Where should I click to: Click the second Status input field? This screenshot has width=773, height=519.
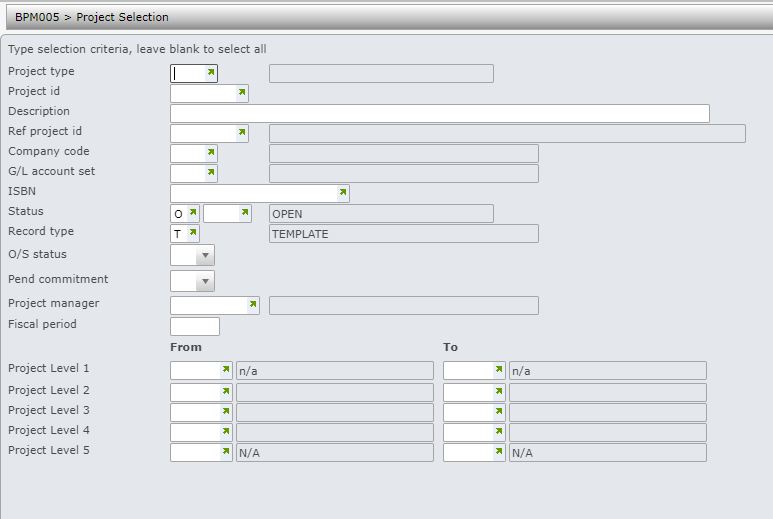(x=220, y=213)
